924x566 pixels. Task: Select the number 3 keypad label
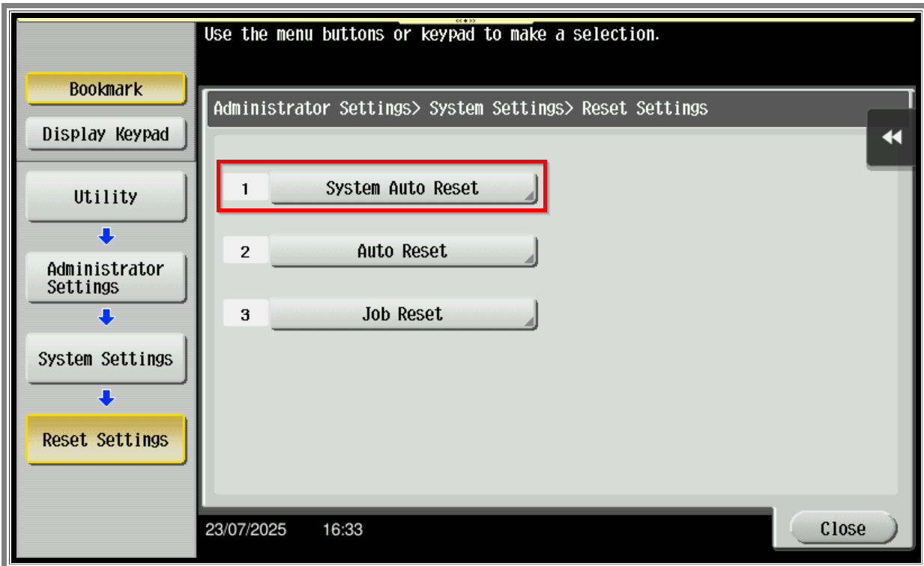point(245,315)
